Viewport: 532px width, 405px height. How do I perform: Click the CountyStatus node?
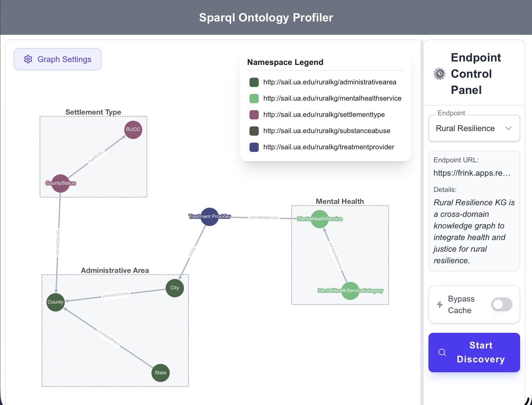point(60,183)
